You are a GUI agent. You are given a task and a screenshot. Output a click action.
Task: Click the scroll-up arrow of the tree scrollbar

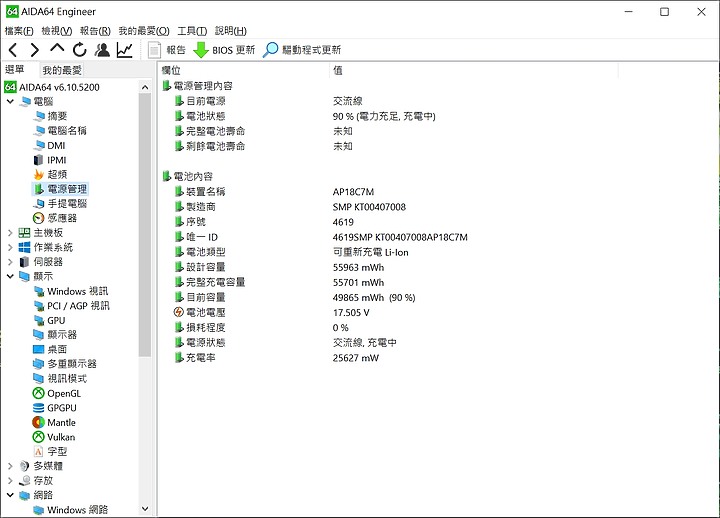coord(145,87)
